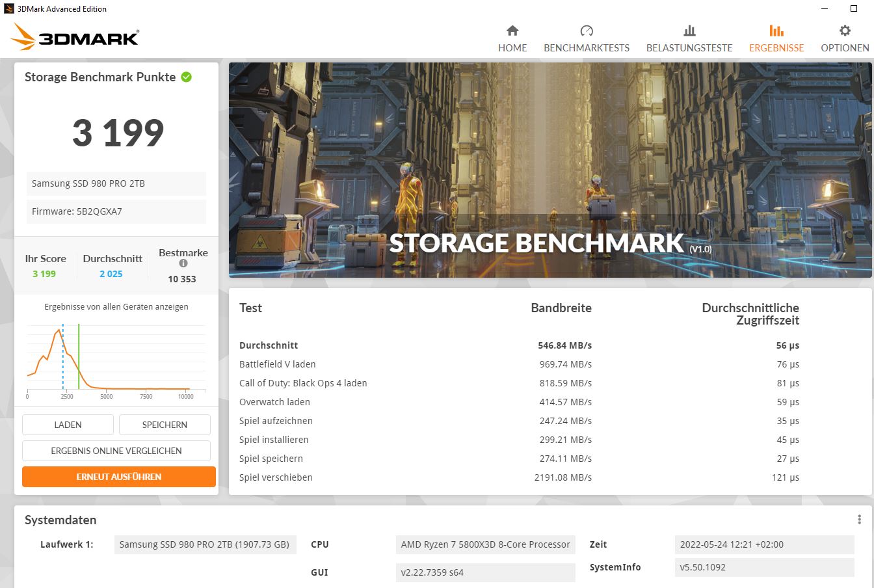Open the BELASTUNGSTESTE tab
The width and height of the screenshot is (874, 588).
tap(689, 39)
